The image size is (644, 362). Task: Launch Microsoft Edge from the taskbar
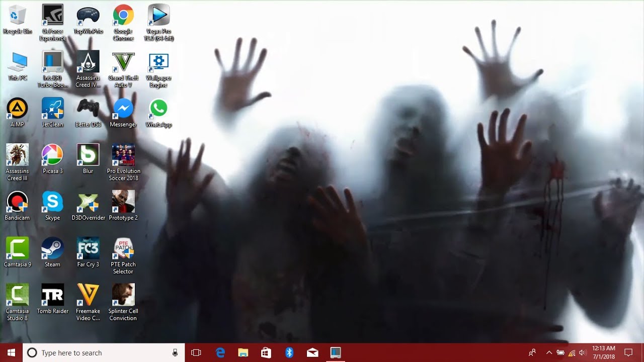pyautogui.click(x=220, y=353)
